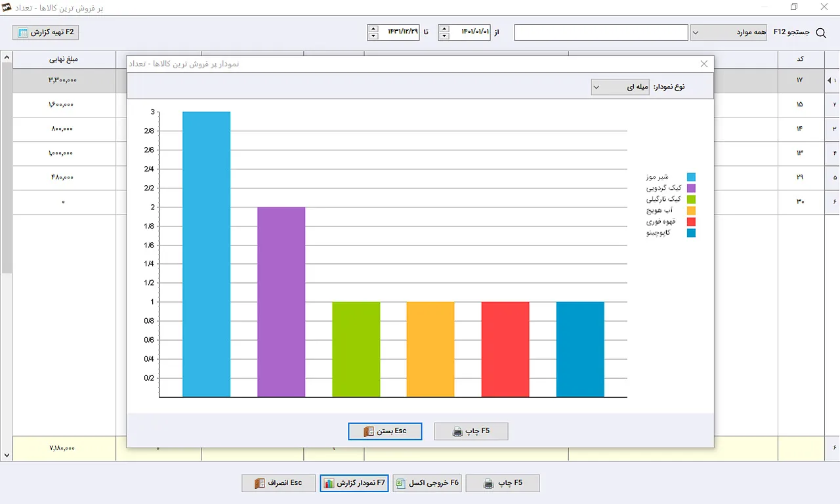Click the 'مبلغ نهایی' column header

point(64,59)
